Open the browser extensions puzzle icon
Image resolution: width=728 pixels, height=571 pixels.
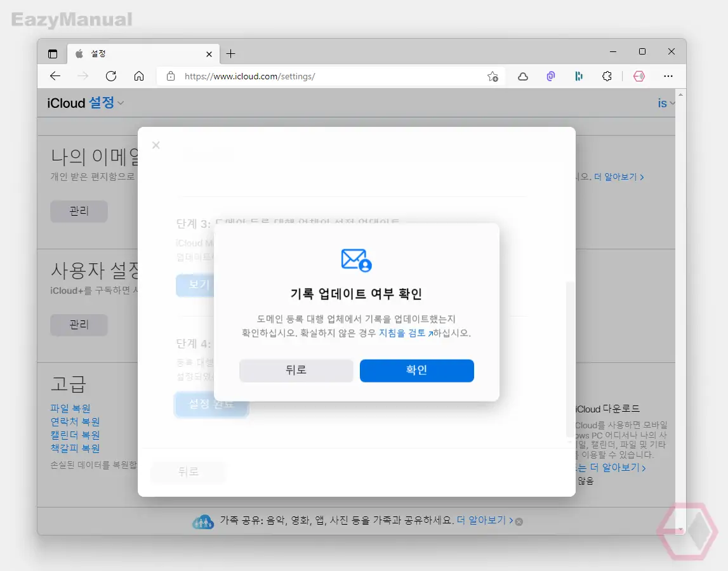click(x=607, y=76)
